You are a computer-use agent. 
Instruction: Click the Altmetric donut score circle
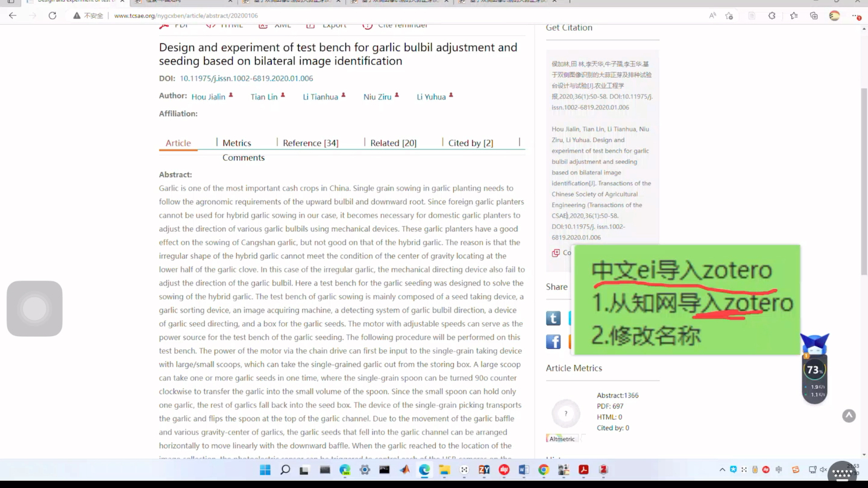(565, 413)
